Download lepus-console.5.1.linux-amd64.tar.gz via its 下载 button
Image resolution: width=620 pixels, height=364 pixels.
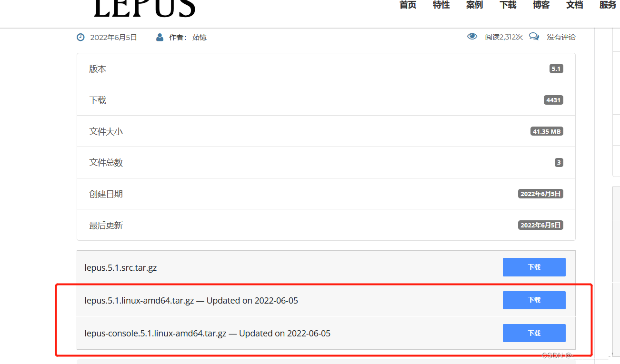534,333
